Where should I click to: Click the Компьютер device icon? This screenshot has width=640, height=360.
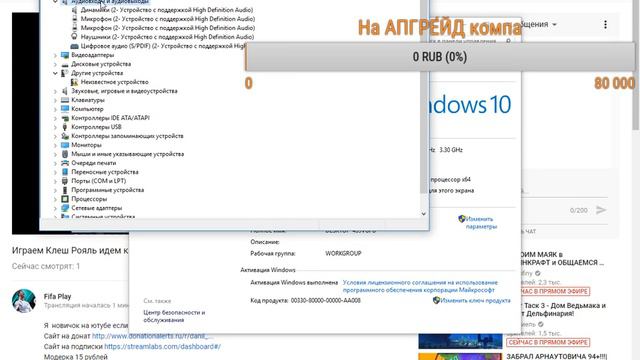(x=64, y=109)
